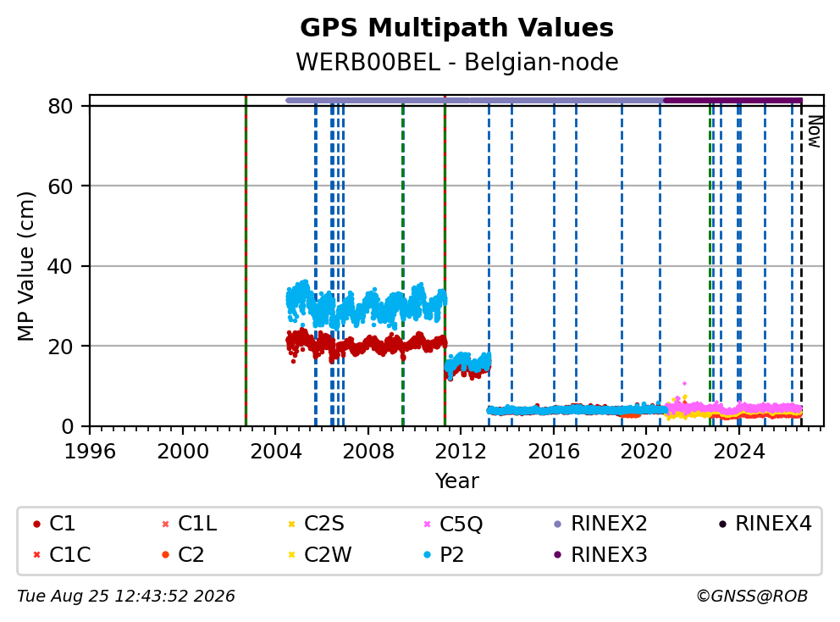Click the RINEX4 black legend dot
The image size is (840, 622).
[x=722, y=524]
